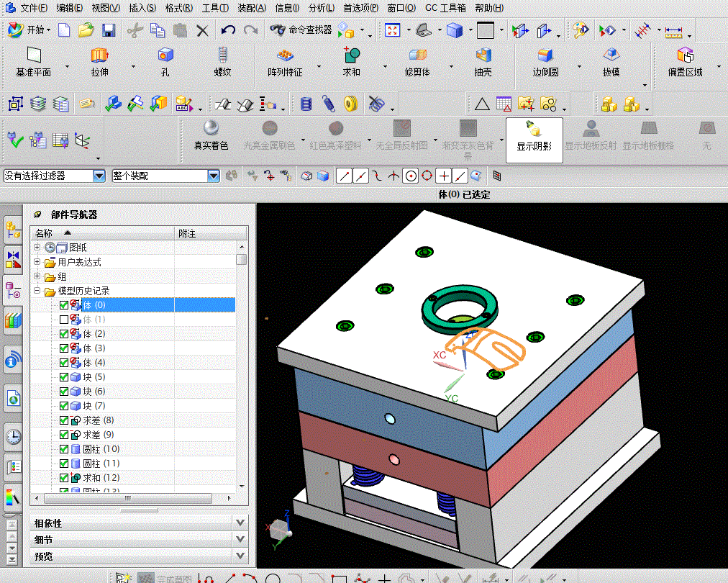Click the navigator horizontal scrollbar
The image size is (728, 583).
point(128,498)
